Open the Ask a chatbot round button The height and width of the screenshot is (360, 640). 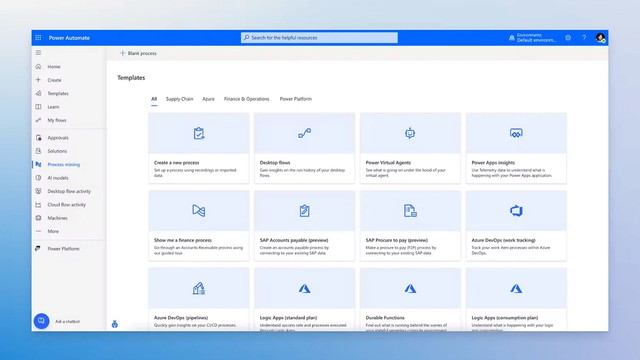click(x=41, y=321)
